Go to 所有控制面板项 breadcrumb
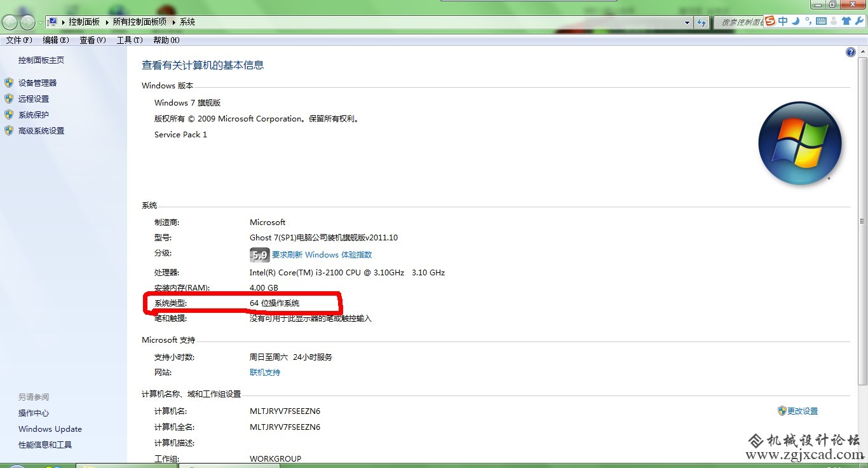Viewport: 868px width, 468px height. 139,22
